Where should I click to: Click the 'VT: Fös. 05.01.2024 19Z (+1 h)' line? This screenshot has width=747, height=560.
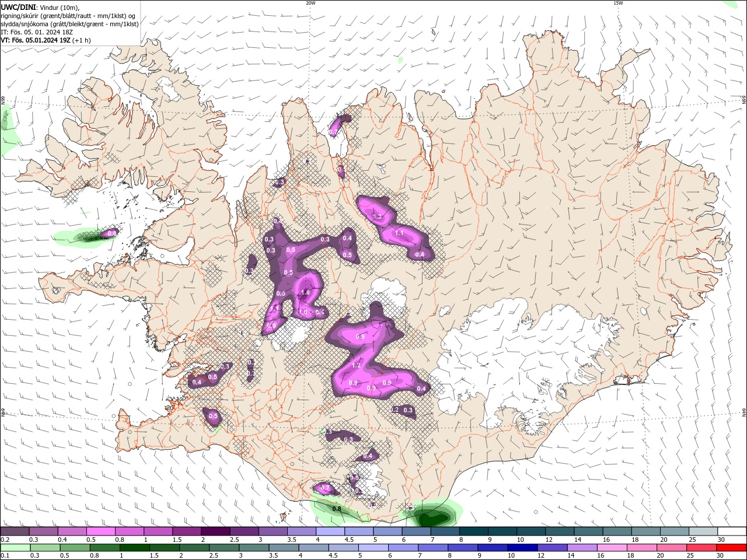46,40
